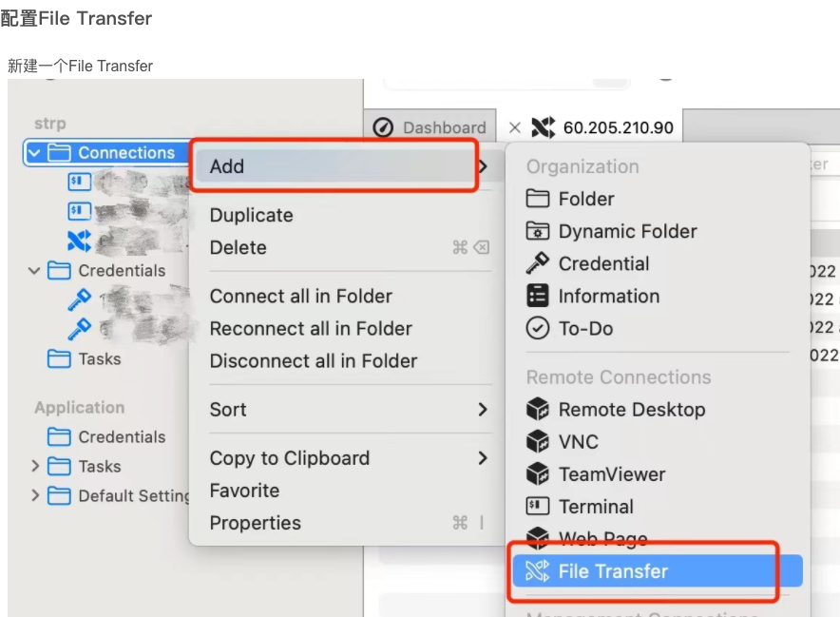Select Application Tasks in the sidebar
Image resolution: width=840 pixels, height=617 pixels.
click(100, 467)
